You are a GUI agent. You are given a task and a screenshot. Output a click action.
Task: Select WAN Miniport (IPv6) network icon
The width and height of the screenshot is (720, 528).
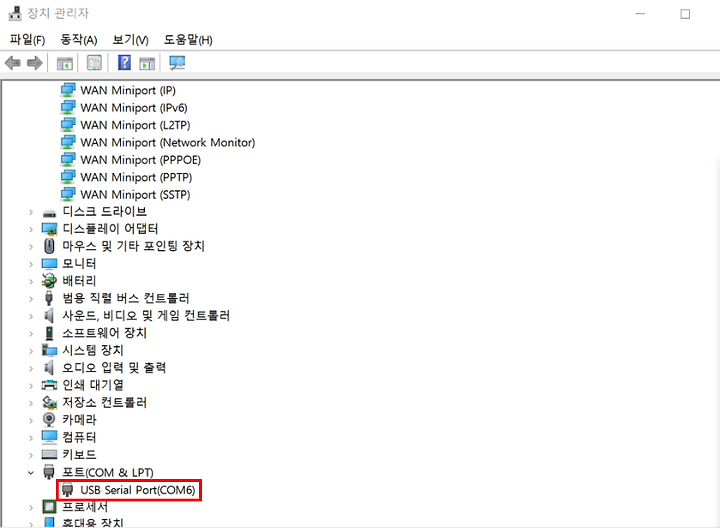pyautogui.click(x=68, y=107)
